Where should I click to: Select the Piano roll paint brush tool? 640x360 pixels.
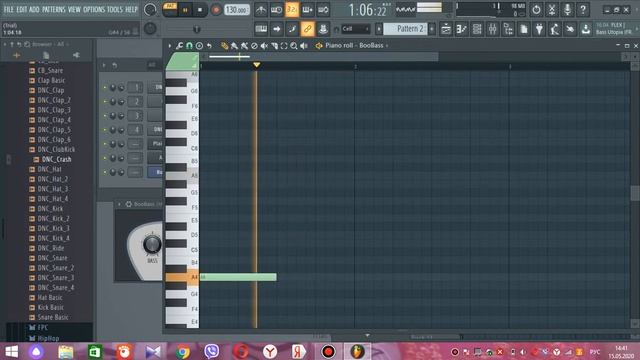point(234,46)
